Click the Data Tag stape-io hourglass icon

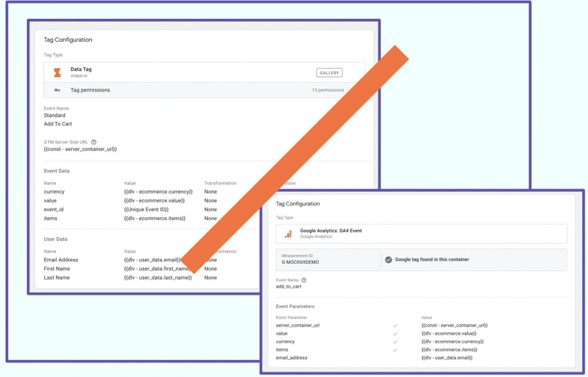[x=57, y=72]
